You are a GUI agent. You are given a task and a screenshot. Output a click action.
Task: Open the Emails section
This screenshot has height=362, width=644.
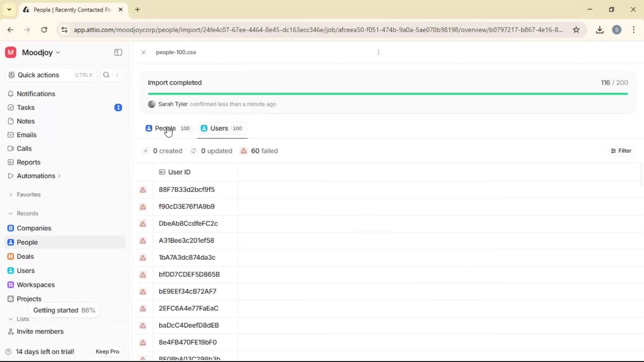click(x=26, y=135)
